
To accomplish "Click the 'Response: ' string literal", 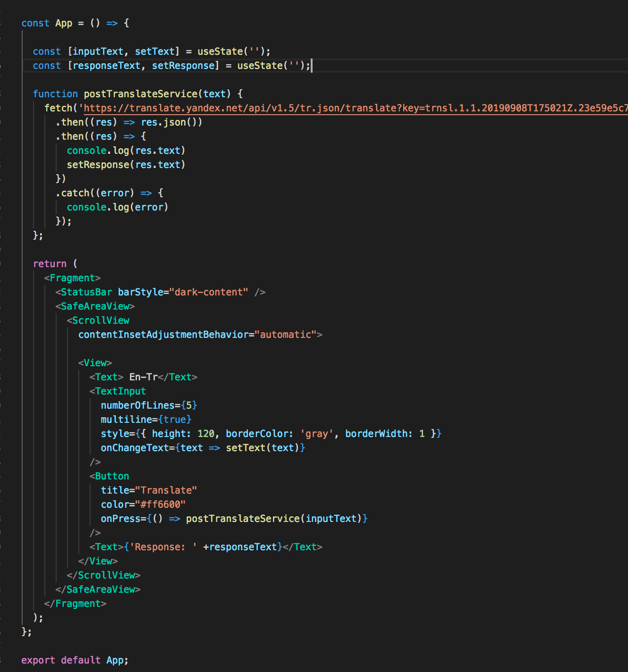I will pos(163,547).
